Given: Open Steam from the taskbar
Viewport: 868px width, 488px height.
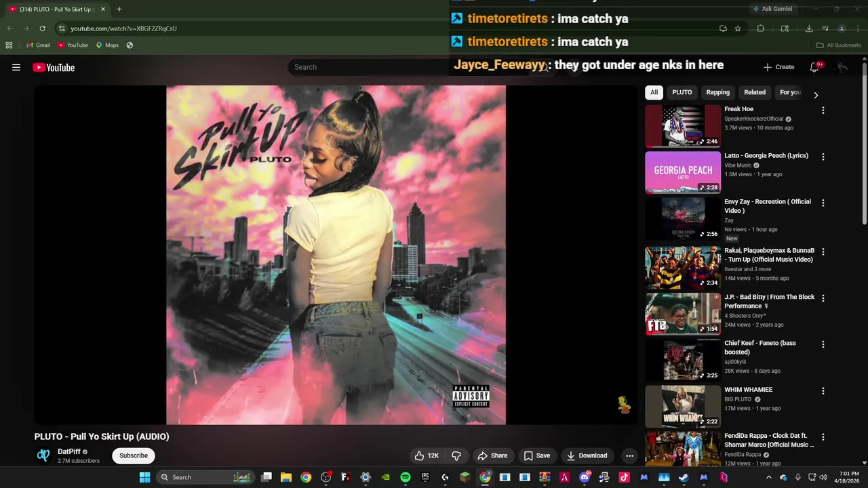Looking at the screenshot, I should 684,477.
